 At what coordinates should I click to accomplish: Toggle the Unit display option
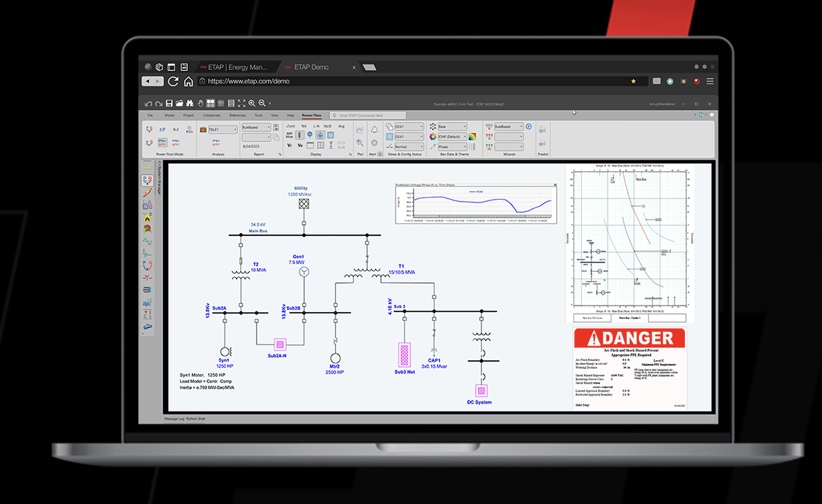click(x=290, y=126)
